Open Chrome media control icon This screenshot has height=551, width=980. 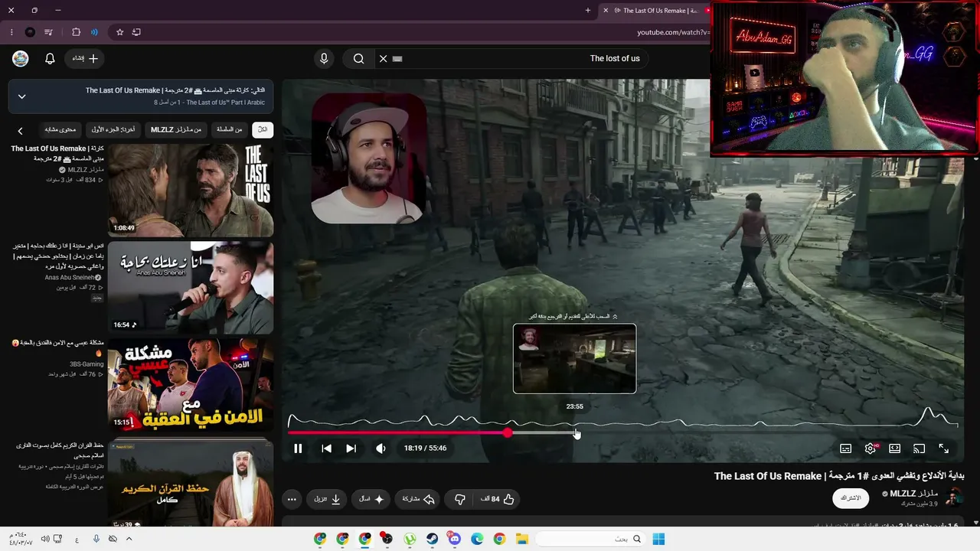(x=49, y=32)
